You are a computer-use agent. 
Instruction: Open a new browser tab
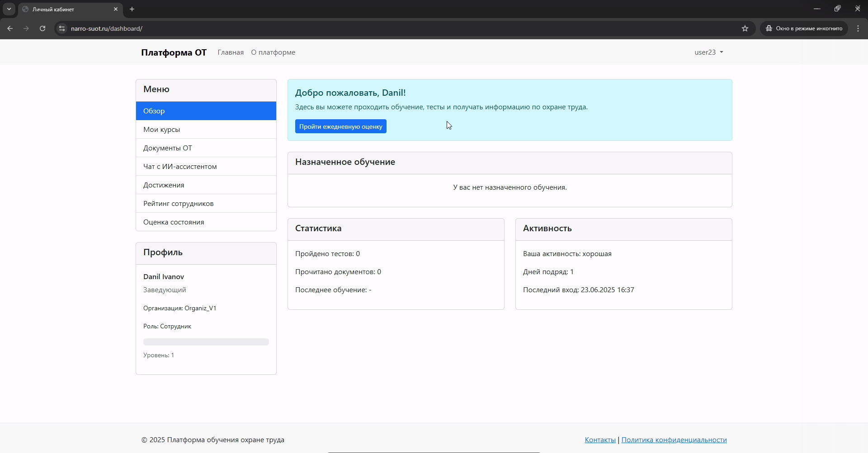pos(132,9)
